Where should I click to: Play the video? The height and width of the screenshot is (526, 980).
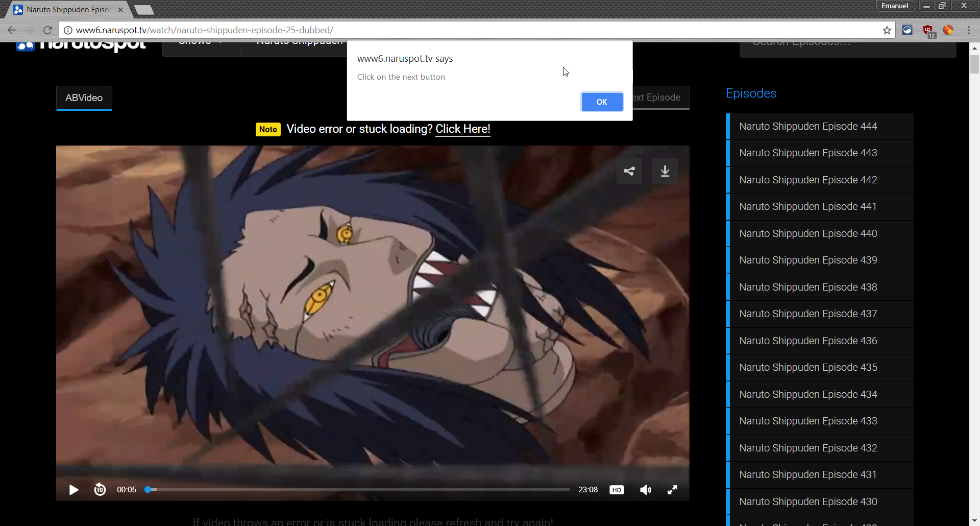pos(73,490)
